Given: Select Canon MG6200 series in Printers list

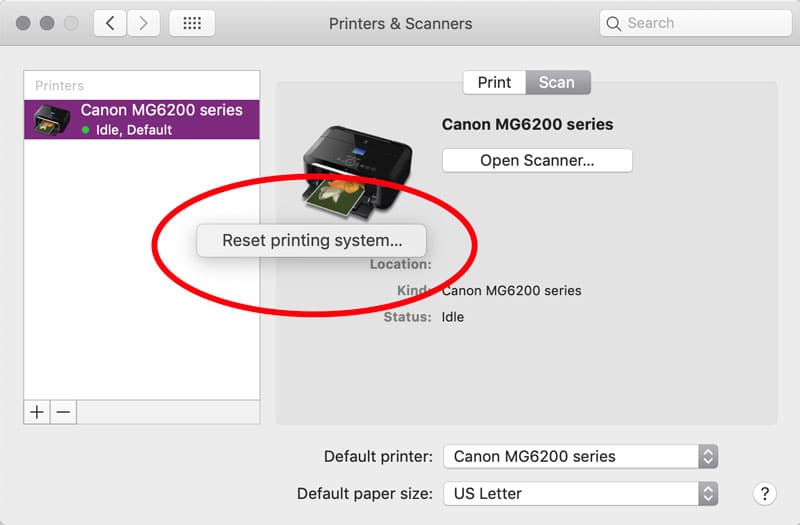Looking at the screenshot, I should click(161, 111).
